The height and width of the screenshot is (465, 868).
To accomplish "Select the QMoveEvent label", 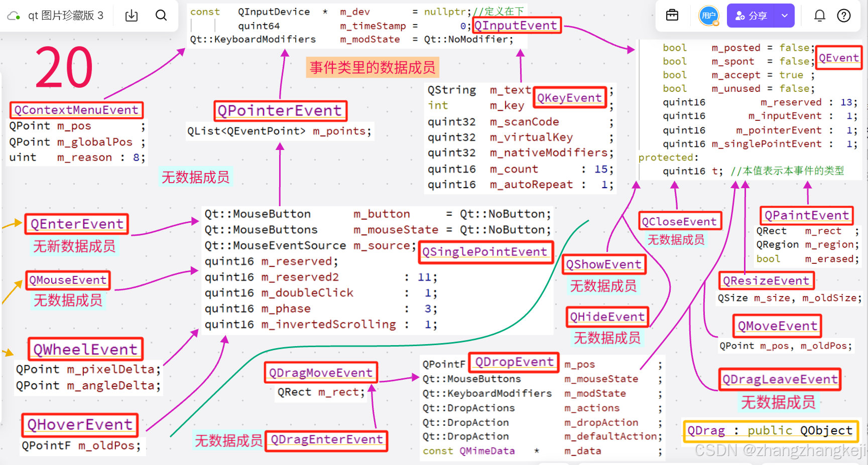I will pyautogui.click(x=777, y=326).
